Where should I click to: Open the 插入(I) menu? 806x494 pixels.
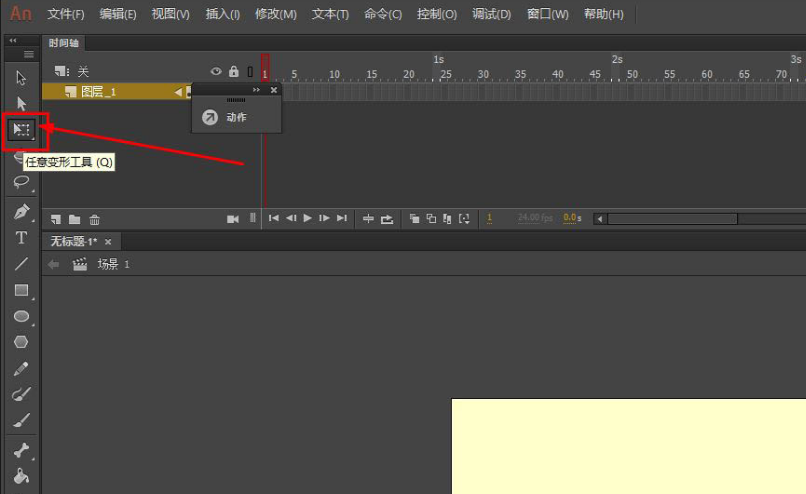223,14
